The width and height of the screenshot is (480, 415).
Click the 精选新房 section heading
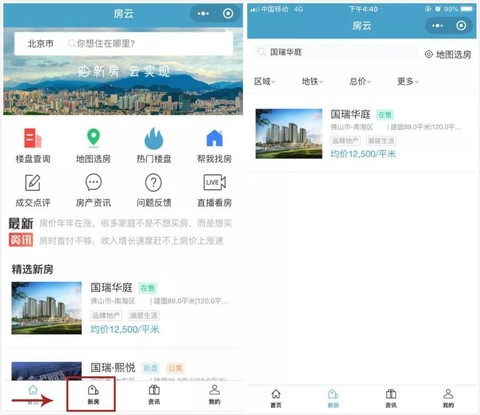point(32,269)
